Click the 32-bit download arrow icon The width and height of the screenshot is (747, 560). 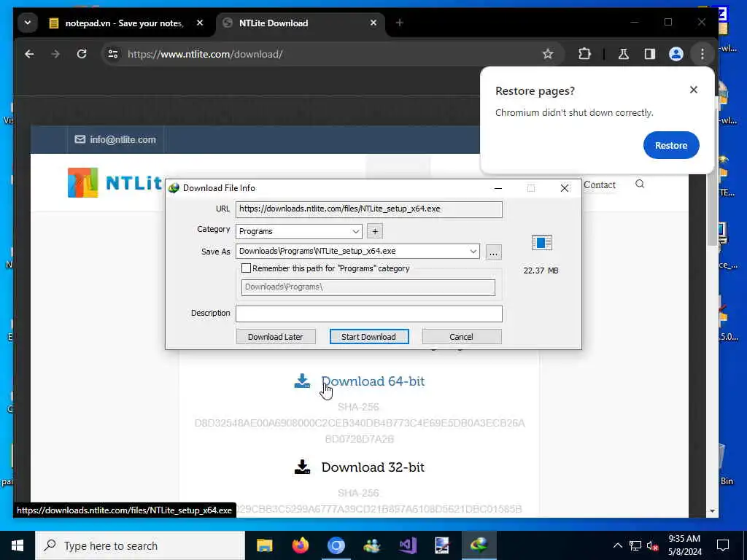(302, 467)
